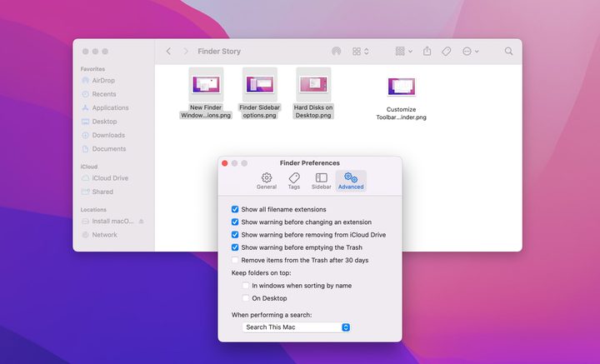This screenshot has width=600, height=364.
Task: Uncheck Show warning before changing an extension
Action: point(235,222)
